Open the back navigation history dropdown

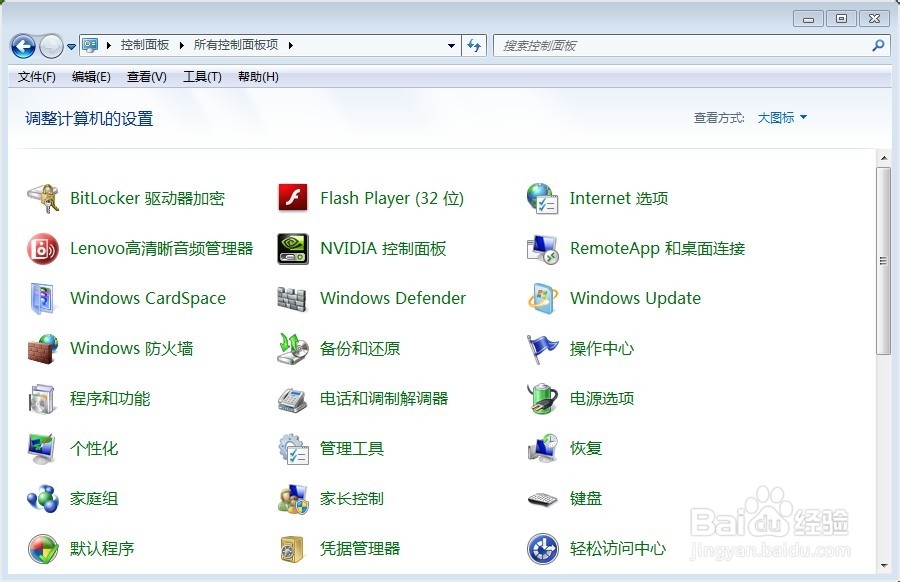click(x=70, y=45)
